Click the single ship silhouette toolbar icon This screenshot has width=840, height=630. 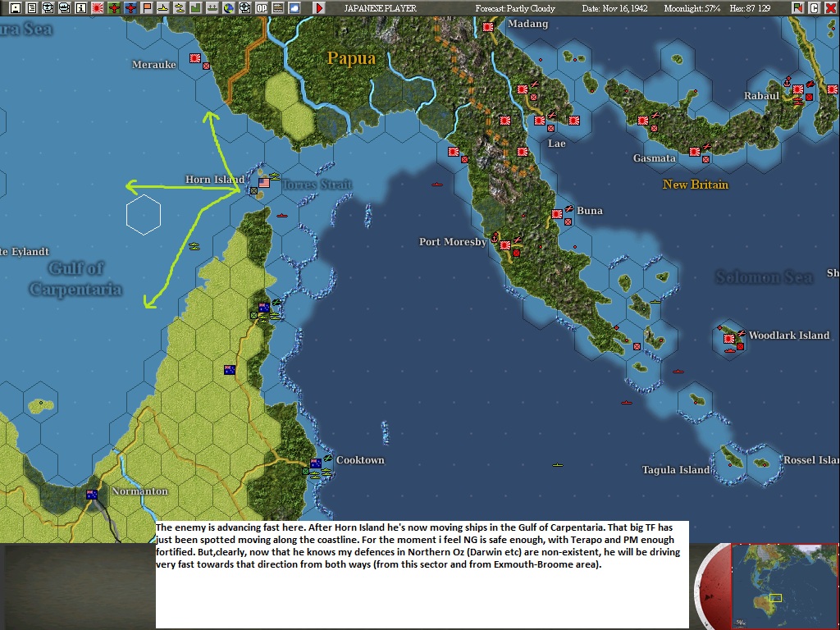tap(162, 8)
